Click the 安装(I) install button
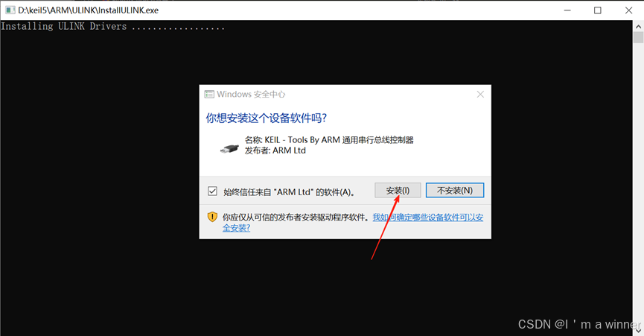Screen dimensions: 644x336 pyautogui.click(x=398, y=191)
